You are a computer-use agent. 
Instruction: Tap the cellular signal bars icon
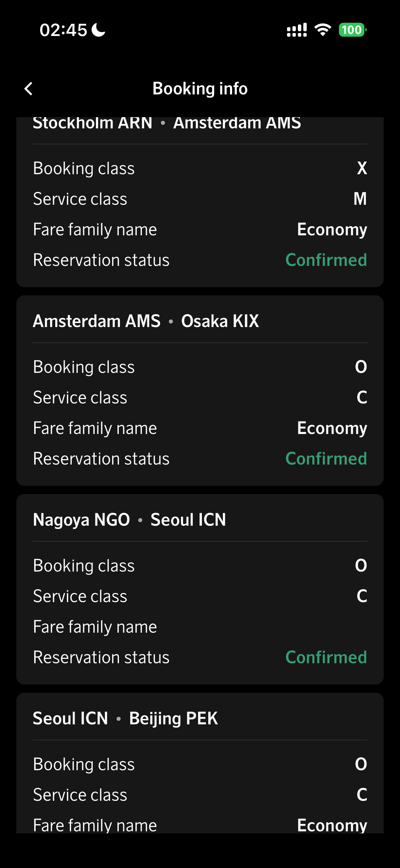(x=297, y=30)
